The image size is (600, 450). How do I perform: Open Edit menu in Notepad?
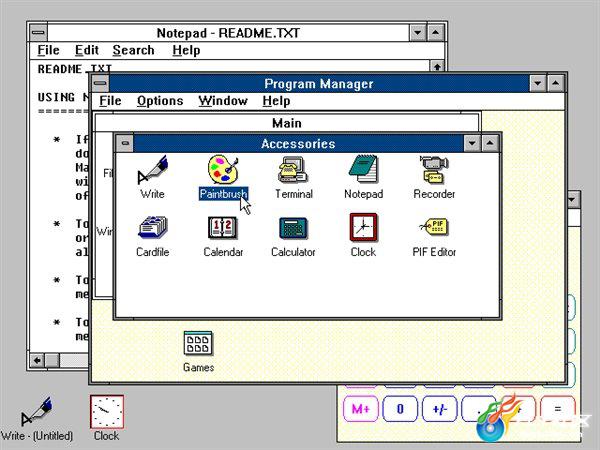click(x=86, y=50)
